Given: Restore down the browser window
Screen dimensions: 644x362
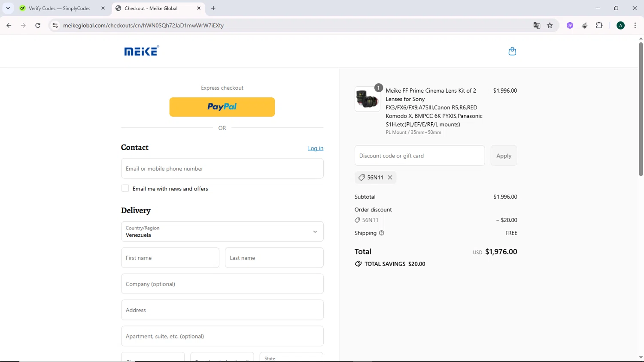Looking at the screenshot, I should (x=616, y=8).
